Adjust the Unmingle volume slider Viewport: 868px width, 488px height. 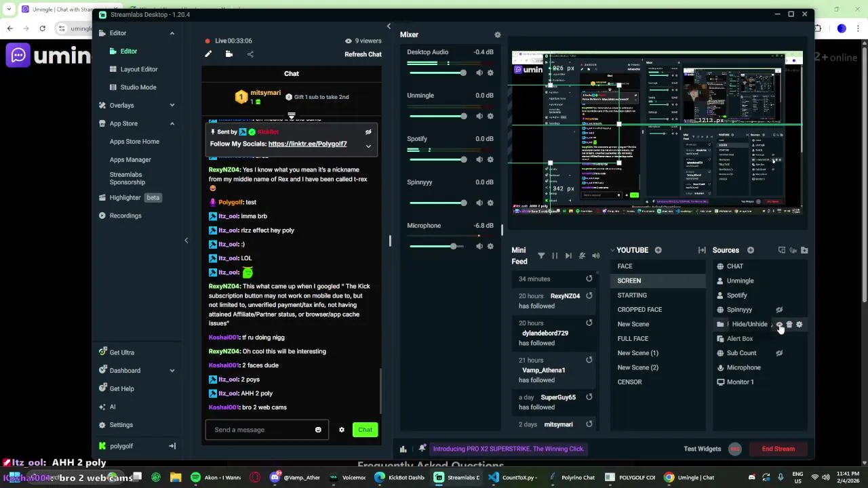(437, 116)
